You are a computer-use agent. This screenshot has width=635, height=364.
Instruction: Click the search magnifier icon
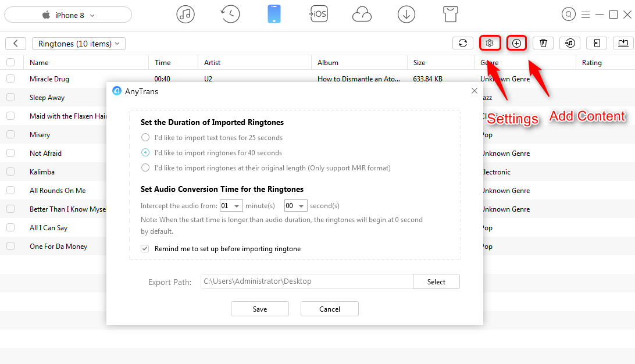pyautogui.click(x=569, y=15)
